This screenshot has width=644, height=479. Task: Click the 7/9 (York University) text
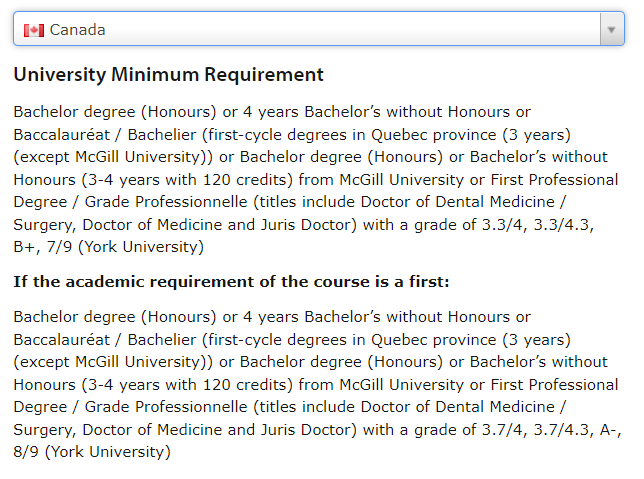[125, 247]
